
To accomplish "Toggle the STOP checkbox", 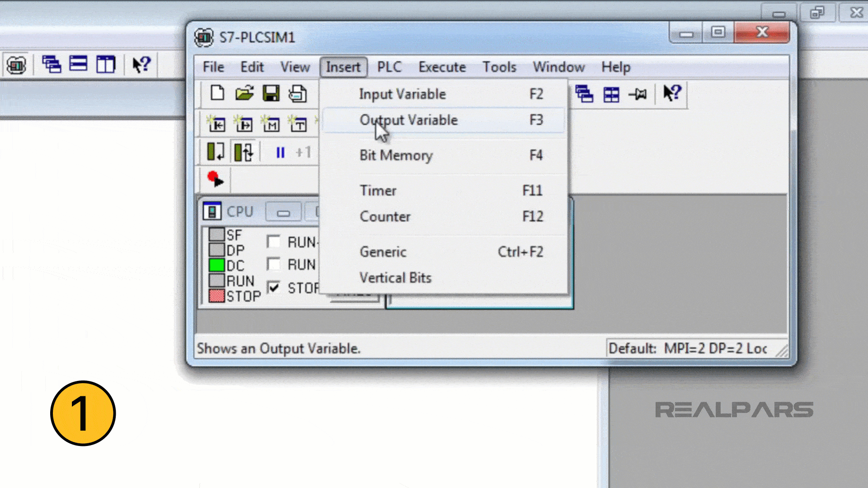I will [274, 287].
